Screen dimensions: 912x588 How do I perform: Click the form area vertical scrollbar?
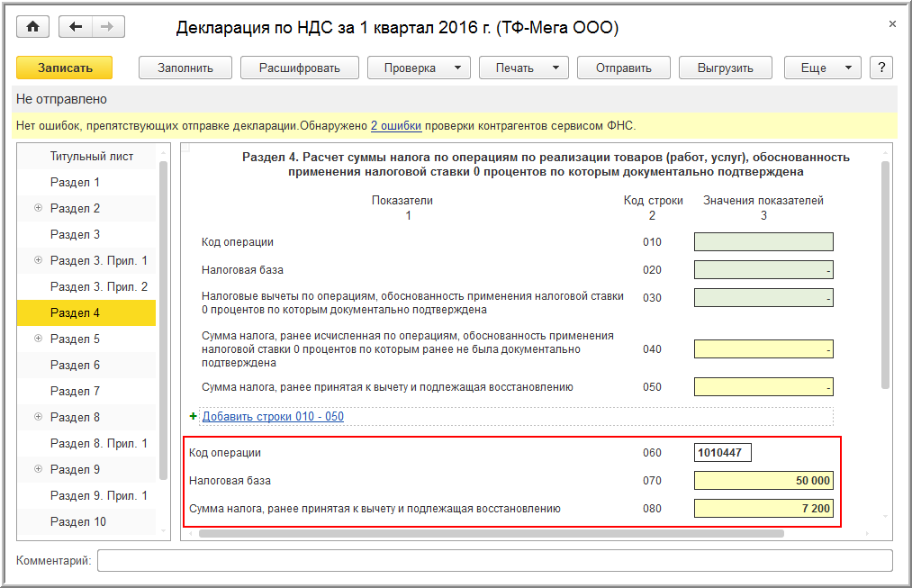885,275
